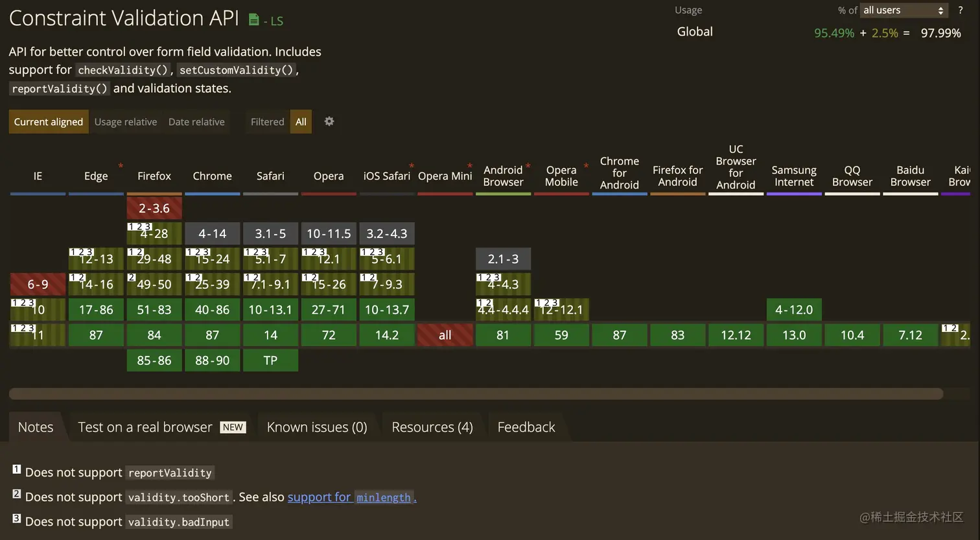Screen dimensions: 980x540
Task: Click the UC Browser 12.12 cell
Action: [736, 335]
